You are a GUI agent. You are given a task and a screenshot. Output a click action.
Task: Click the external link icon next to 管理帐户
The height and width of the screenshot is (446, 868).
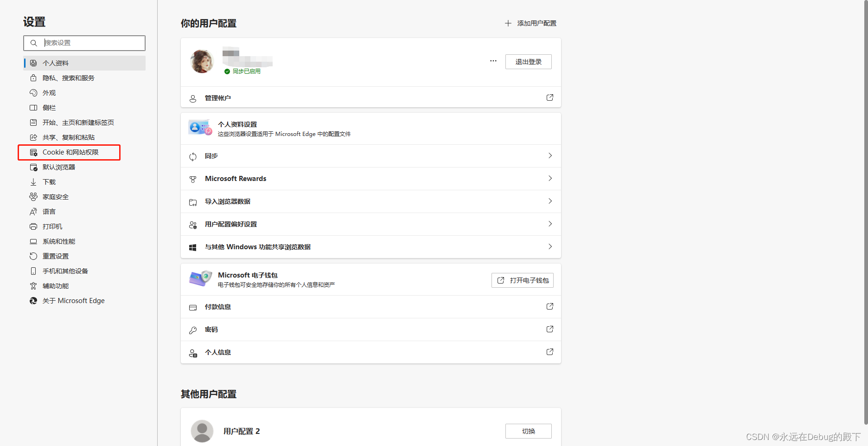(x=549, y=97)
